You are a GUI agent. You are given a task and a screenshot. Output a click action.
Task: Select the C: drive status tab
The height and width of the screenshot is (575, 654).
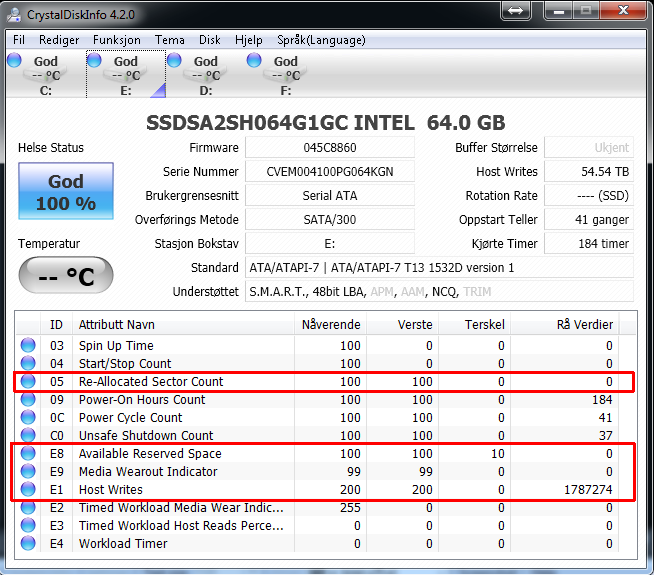[46, 74]
